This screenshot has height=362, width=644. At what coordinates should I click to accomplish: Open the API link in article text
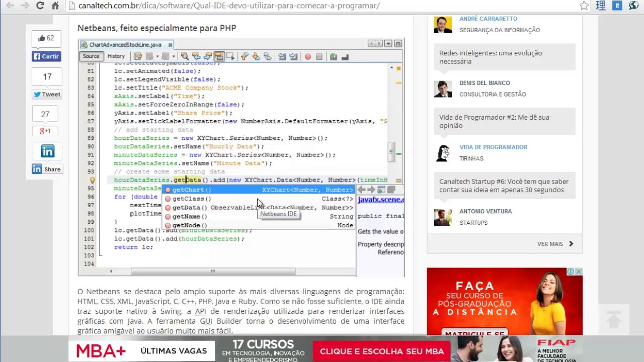[x=200, y=311]
